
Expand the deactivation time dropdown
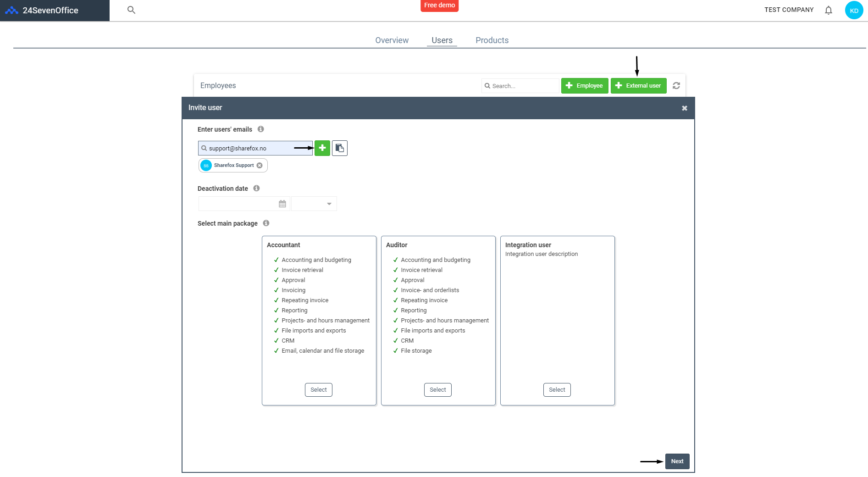(x=315, y=204)
